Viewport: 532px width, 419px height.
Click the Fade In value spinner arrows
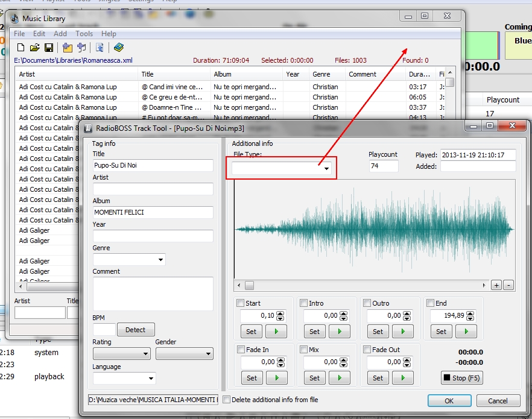click(x=280, y=362)
